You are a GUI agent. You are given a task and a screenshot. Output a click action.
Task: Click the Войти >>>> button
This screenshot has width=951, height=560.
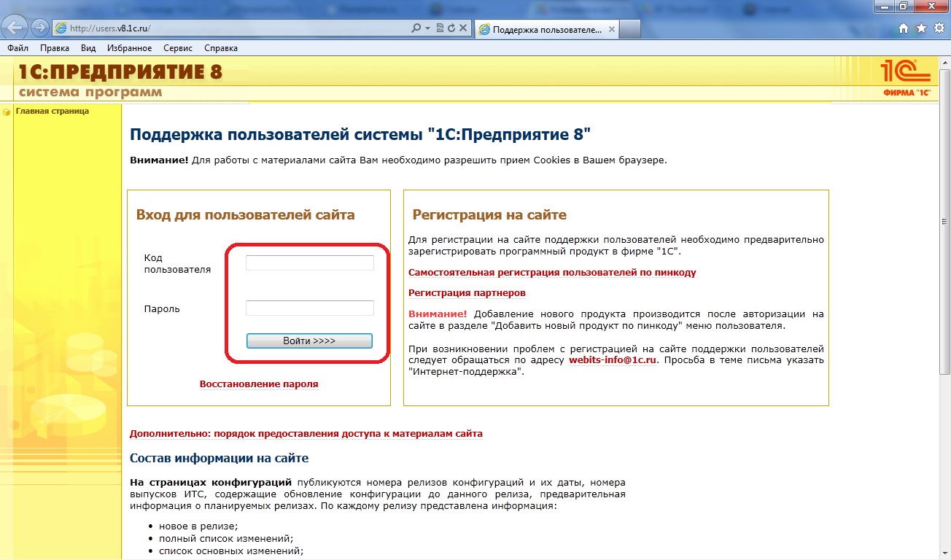[309, 341]
